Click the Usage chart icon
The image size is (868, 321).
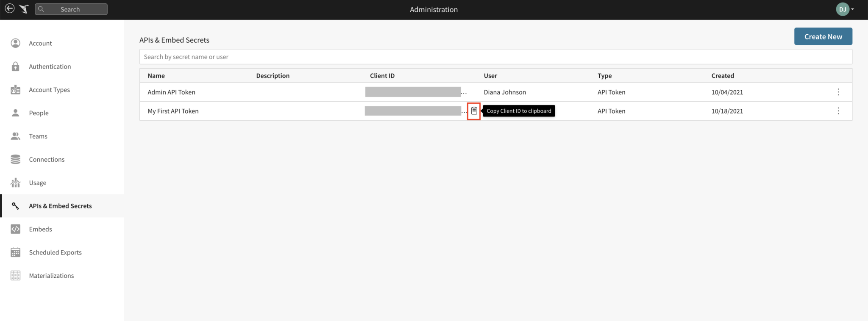pos(16,183)
